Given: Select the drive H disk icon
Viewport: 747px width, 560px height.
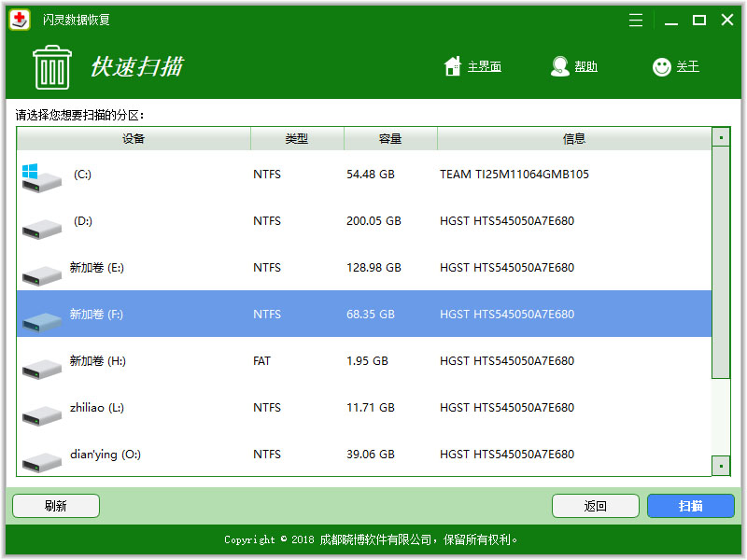Looking at the screenshot, I should coord(42,369).
